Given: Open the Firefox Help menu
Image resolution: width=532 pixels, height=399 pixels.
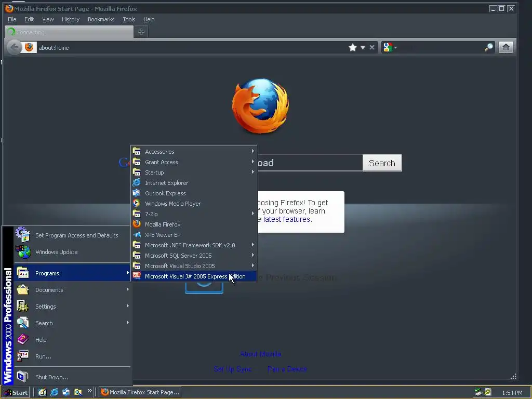Looking at the screenshot, I should pyautogui.click(x=149, y=19).
